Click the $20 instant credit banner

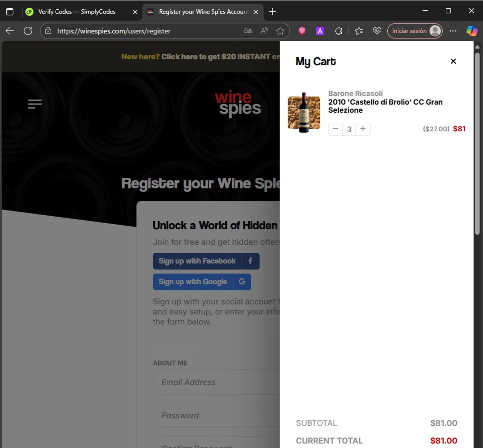[x=200, y=57]
